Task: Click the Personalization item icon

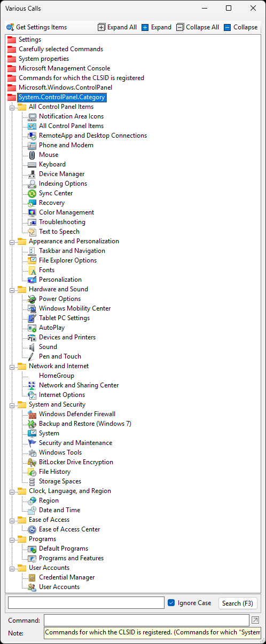Action: pyautogui.click(x=32, y=280)
